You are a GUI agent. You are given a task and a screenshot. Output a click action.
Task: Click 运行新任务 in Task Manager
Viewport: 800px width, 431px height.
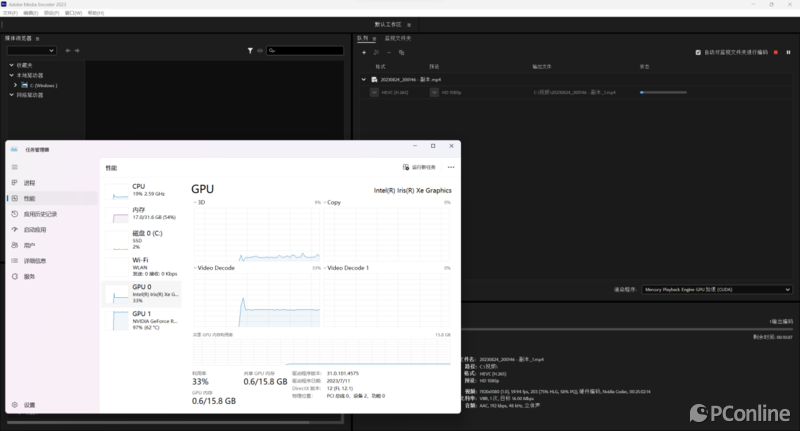coord(419,167)
